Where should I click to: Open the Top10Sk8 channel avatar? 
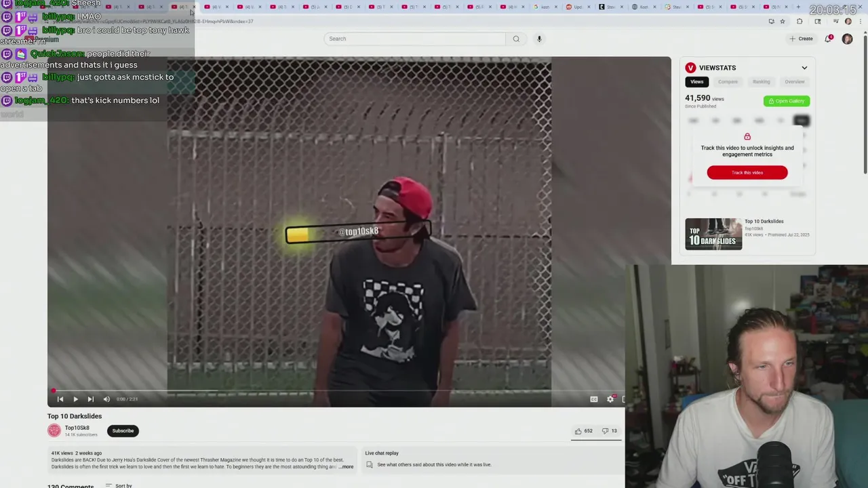coord(54,430)
